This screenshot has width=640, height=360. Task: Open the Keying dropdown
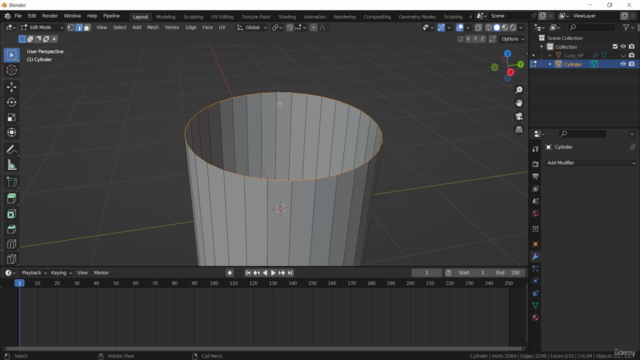pos(61,273)
